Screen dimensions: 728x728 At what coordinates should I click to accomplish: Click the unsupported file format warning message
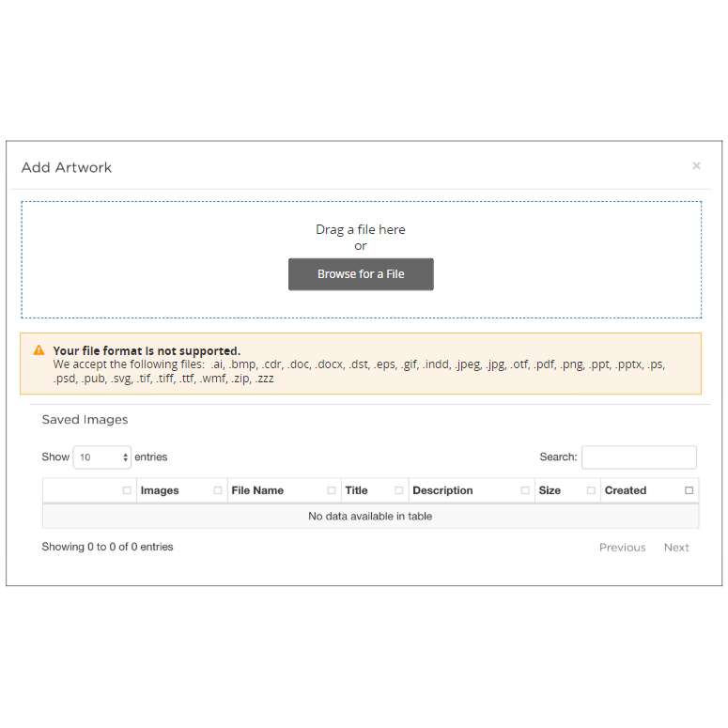coord(147,351)
